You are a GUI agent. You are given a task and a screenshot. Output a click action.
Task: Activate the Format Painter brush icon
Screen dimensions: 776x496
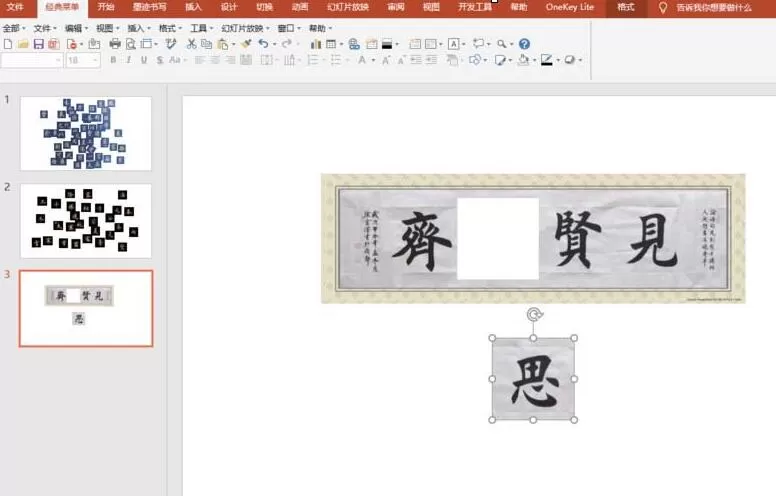click(246, 44)
